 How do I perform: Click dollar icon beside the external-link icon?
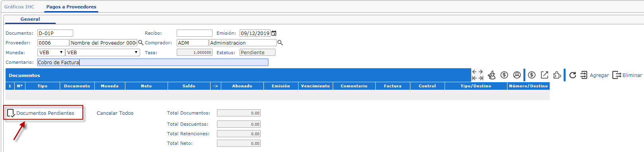click(x=532, y=75)
